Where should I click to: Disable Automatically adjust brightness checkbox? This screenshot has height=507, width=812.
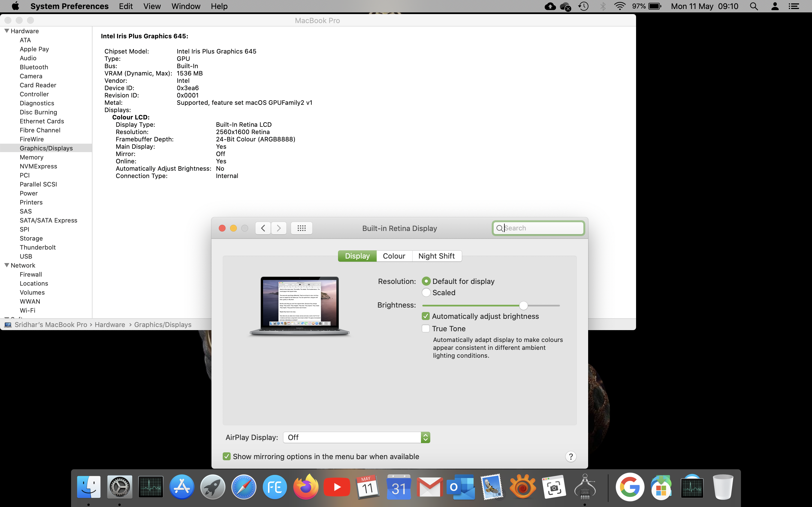tap(426, 316)
